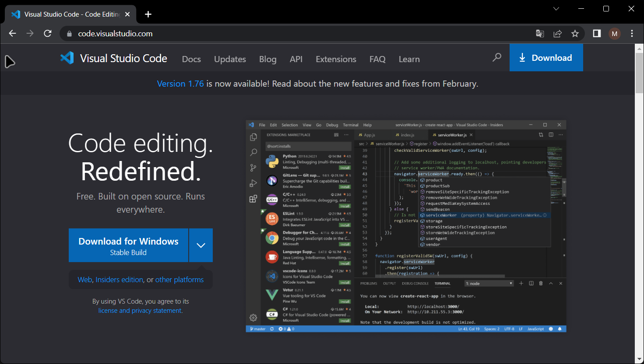
Task: Click the Visual Studio Code browser tab
Action: tap(70, 14)
